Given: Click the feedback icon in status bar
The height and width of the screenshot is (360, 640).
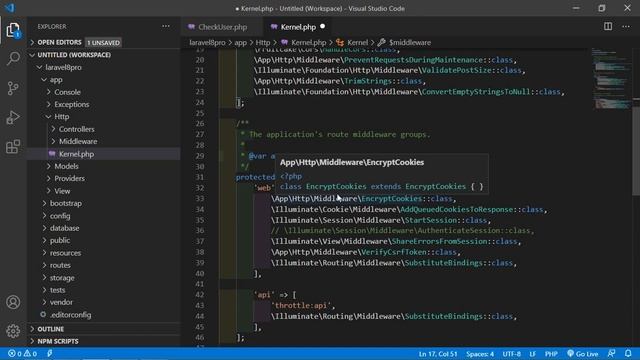Looking at the screenshot, I should tap(611, 353).
